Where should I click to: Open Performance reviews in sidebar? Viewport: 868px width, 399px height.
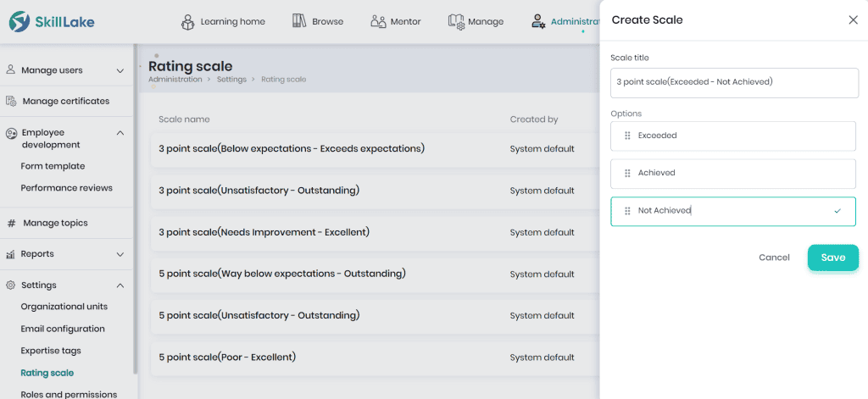point(66,188)
